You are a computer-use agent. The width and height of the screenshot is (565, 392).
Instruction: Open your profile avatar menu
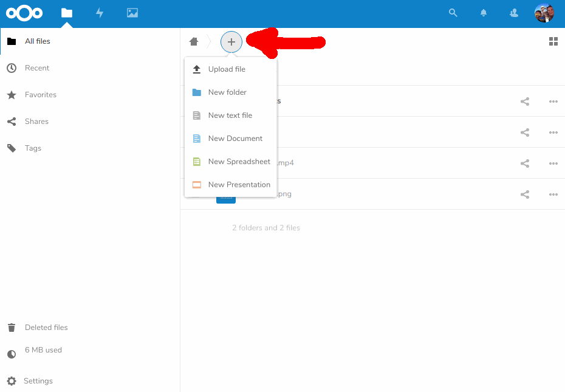[x=544, y=12]
